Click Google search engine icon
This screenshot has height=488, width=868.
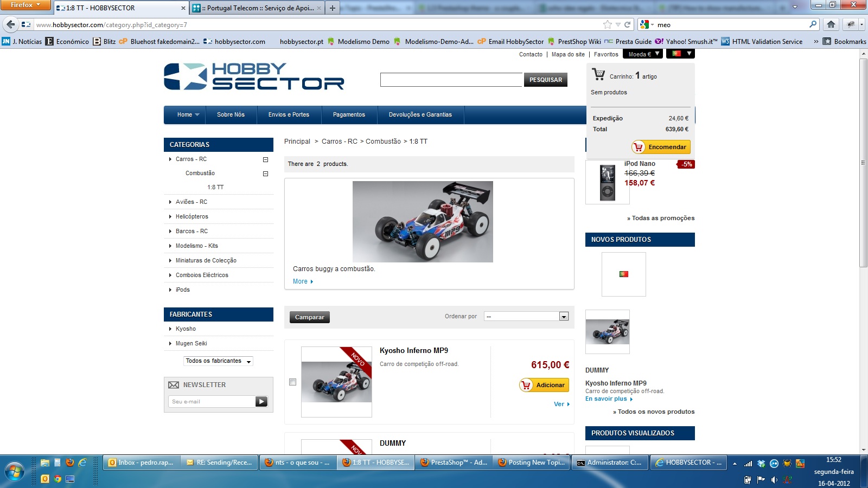click(644, 24)
